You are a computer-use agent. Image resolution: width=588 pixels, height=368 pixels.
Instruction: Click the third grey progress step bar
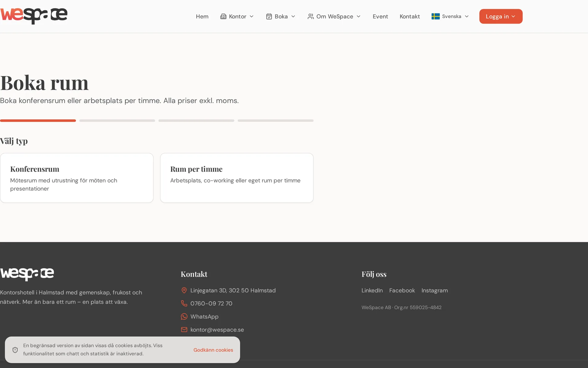point(196,121)
